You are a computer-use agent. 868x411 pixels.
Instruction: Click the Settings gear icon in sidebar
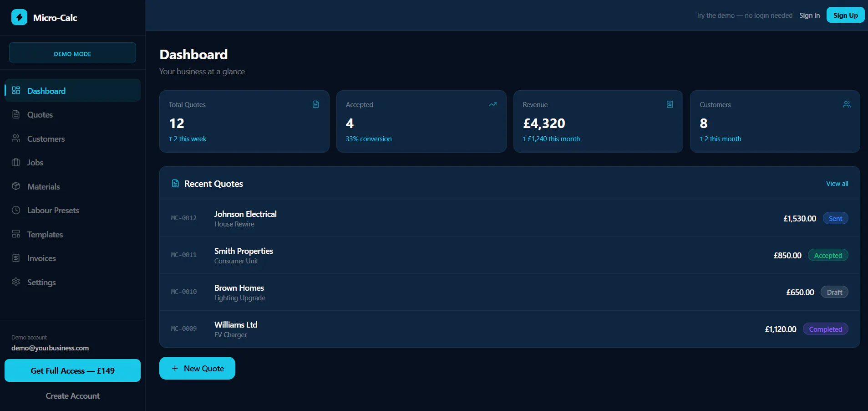pos(16,282)
